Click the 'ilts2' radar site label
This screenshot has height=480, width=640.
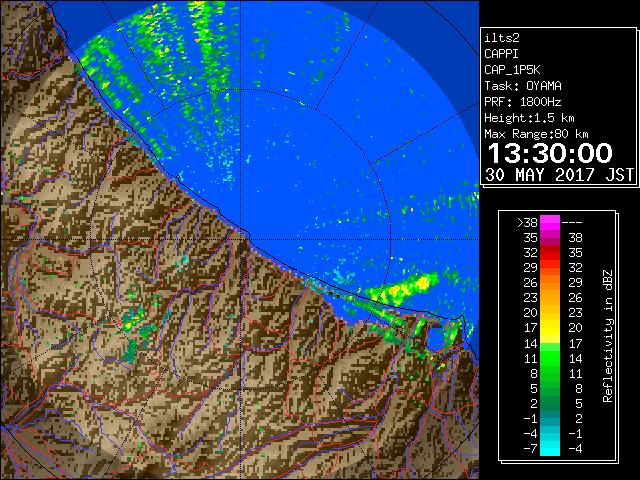[x=502, y=38]
